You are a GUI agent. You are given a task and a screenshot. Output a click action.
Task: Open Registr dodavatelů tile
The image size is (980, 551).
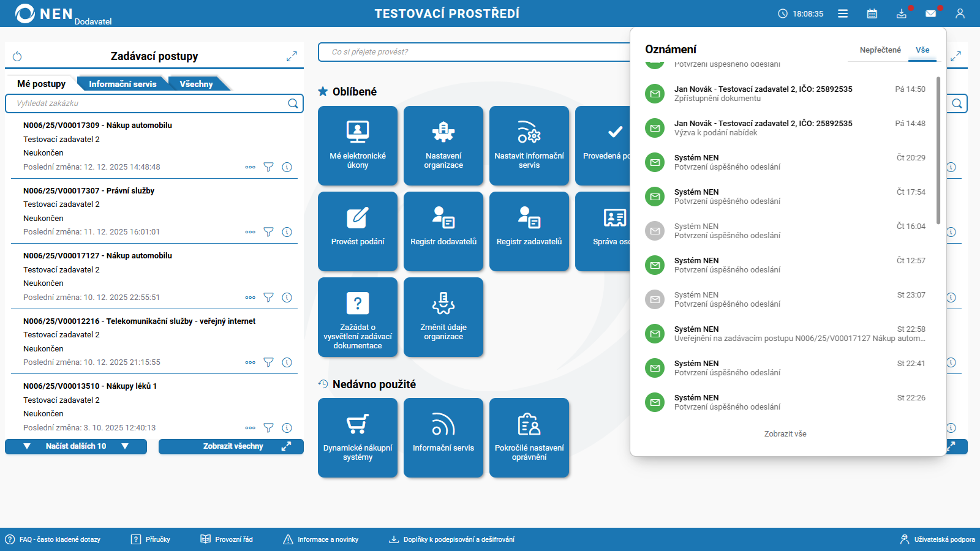click(x=443, y=231)
